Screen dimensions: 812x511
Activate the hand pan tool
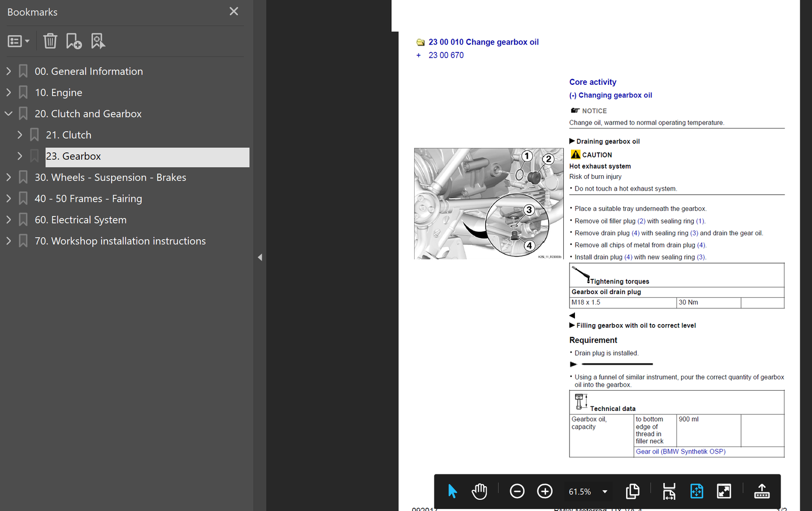tap(479, 491)
